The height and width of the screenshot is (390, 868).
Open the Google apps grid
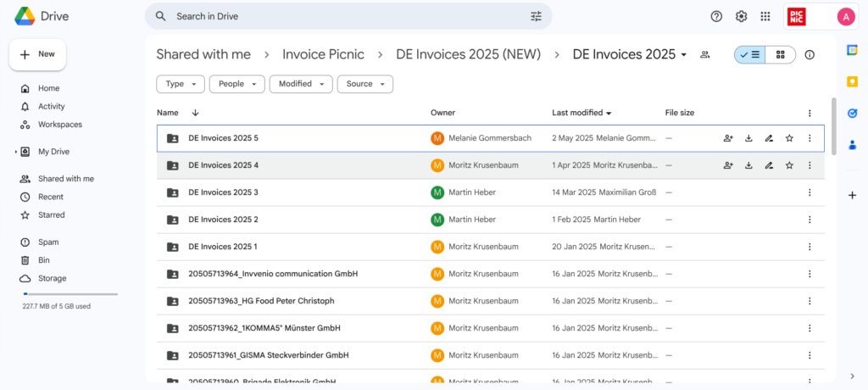click(765, 16)
